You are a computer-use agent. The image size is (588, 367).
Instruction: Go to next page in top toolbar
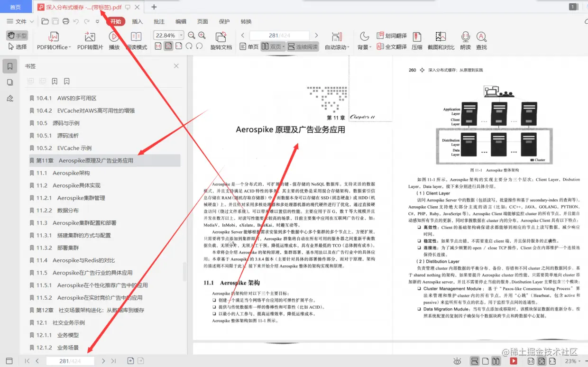[317, 35]
